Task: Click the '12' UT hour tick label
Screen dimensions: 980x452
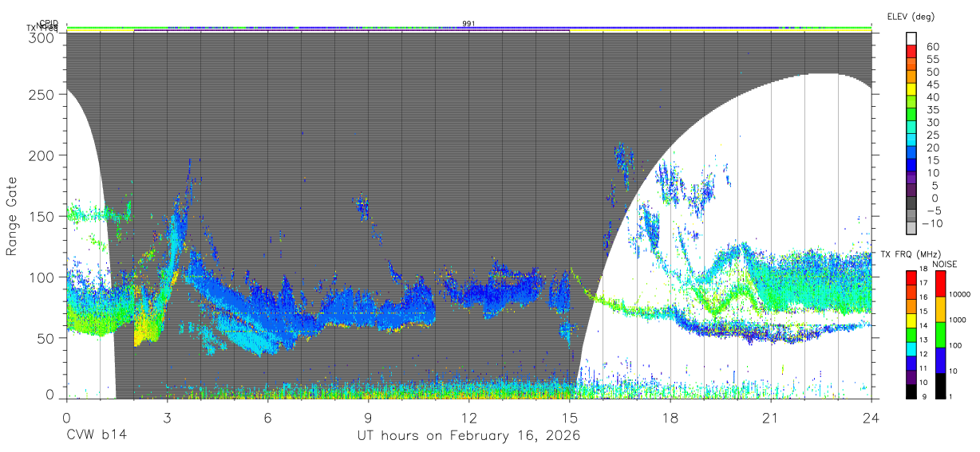Action: (468, 418)
